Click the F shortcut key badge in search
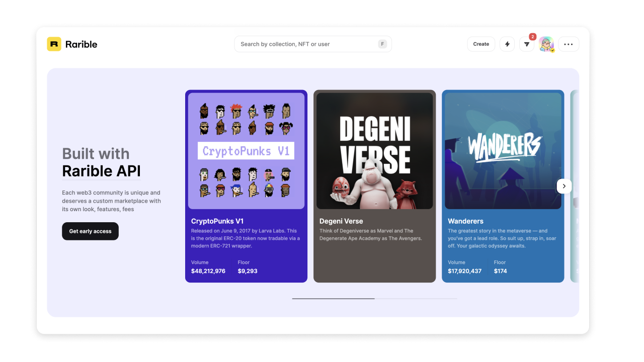Image resolution: width=644 pixels, height=362 pixels. (x=382, y=44)
